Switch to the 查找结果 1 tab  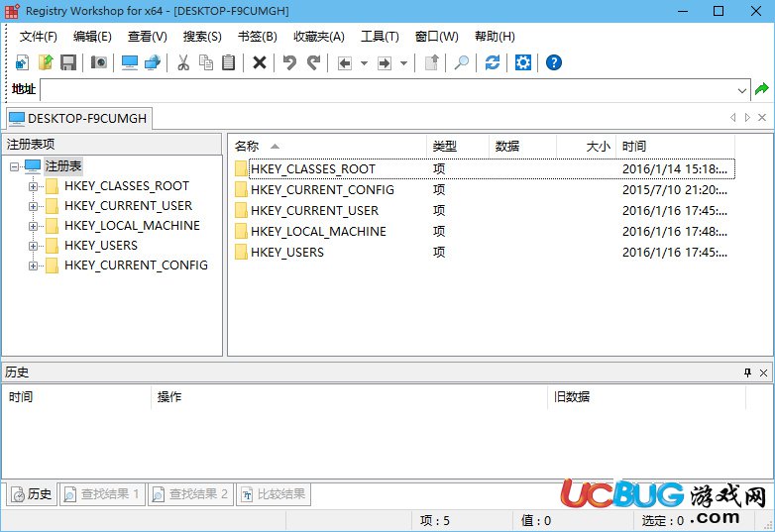click(x=102, y=494)
